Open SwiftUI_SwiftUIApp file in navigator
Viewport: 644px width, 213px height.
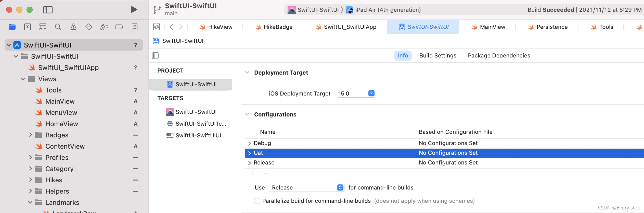click(63, 68)
